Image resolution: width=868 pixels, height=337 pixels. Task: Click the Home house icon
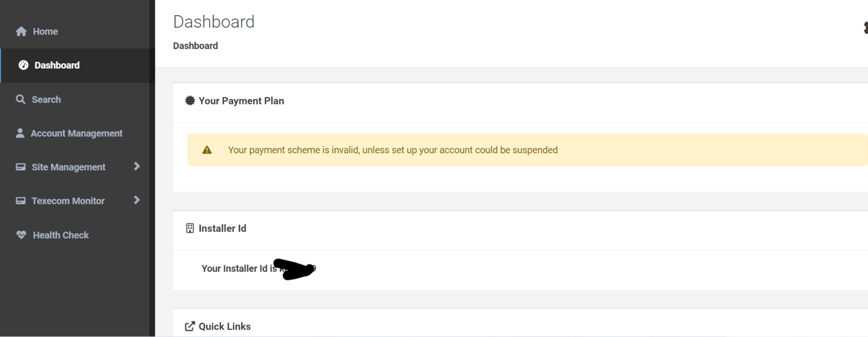coord(21,31)
